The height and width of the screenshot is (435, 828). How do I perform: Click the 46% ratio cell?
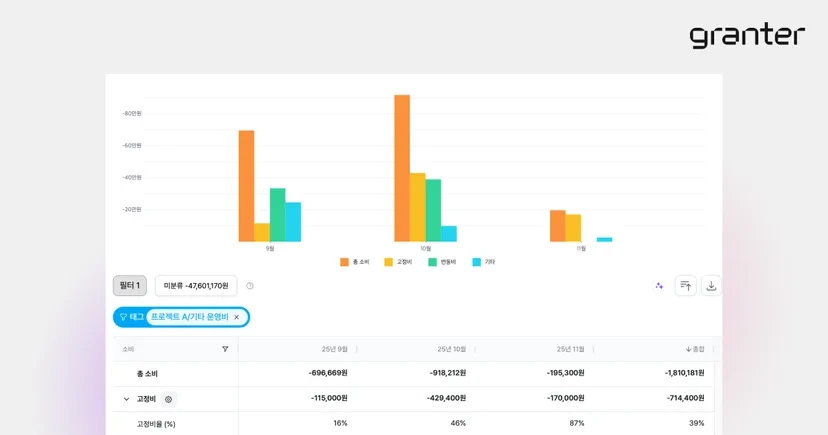tap(458, 423)
